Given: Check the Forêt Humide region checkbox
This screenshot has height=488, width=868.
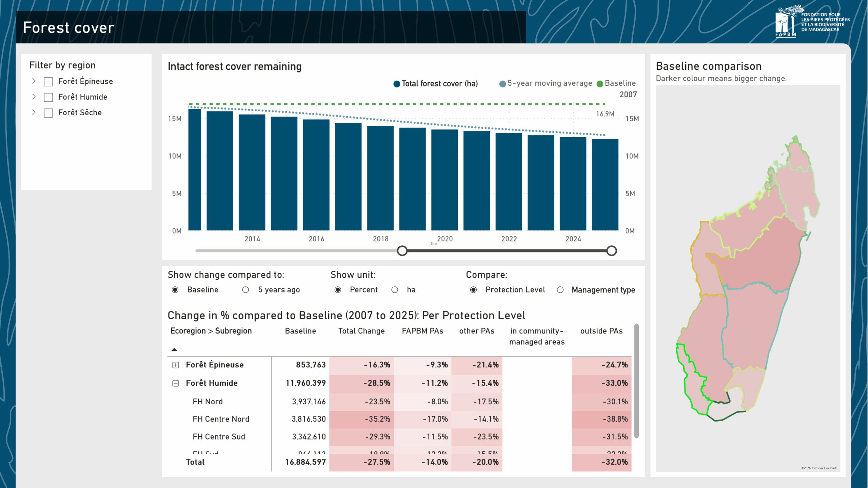Looking at the screenshot, I should point(48,97).
